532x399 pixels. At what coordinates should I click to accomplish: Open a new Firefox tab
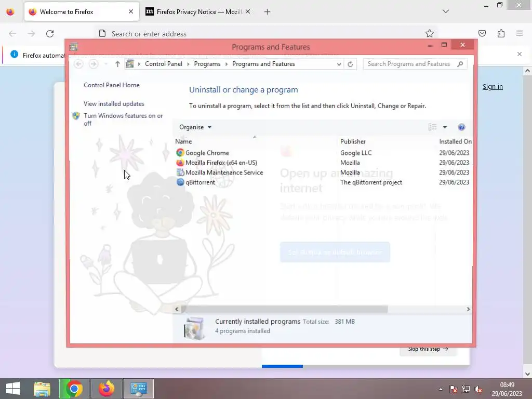[x=267, y=12]
